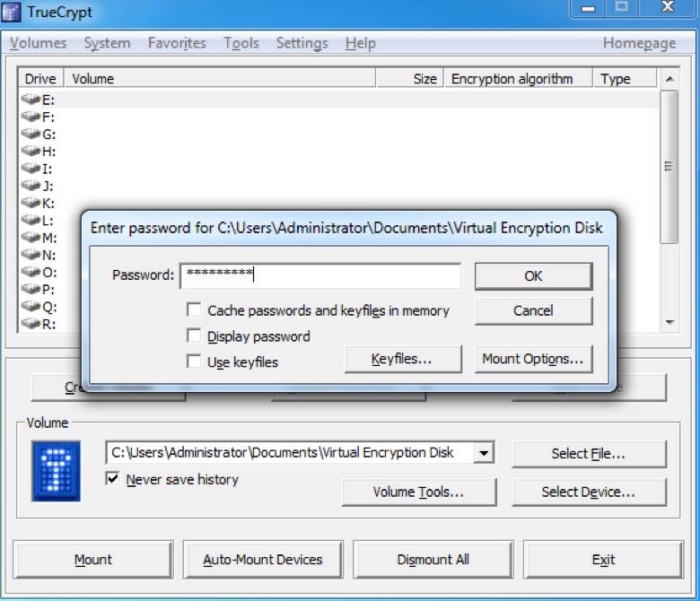Select drive R: icon in the list
This screenshot has width=700, height=601.
tap(31, 323)
